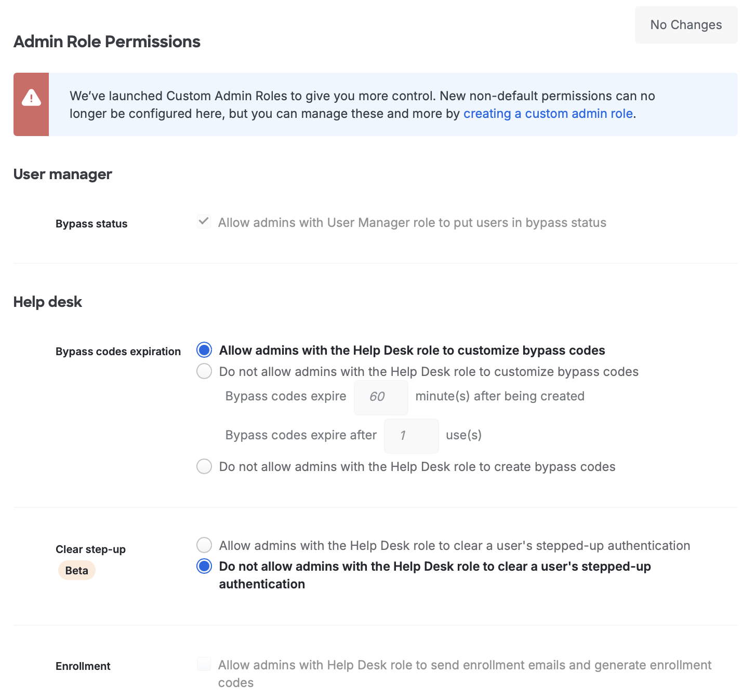Select do not allow creating bypass codes
The width and height of the screenshot is (743, 700).
[x=204, y=466]
